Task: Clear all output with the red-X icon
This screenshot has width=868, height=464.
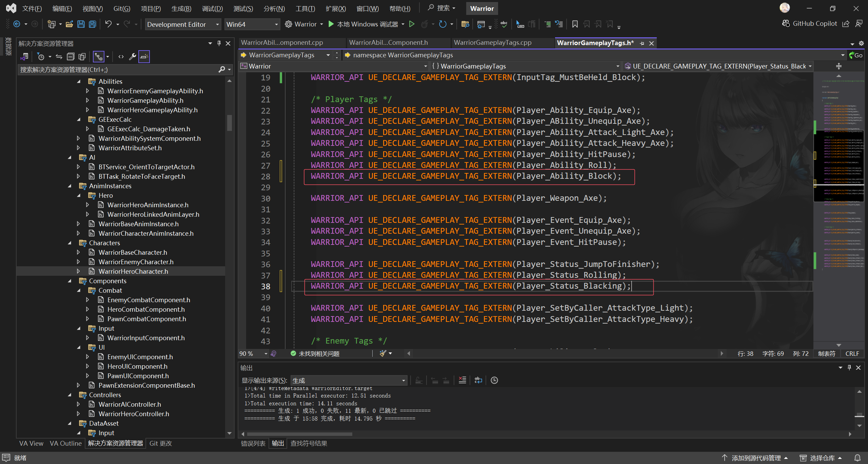Action: coord(462,380)
